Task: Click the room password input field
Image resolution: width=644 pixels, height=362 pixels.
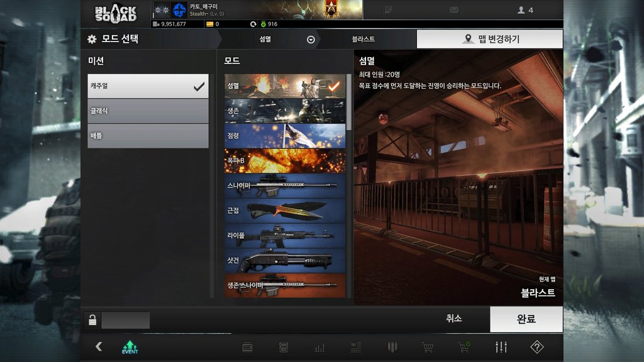Action: pos(126,320)
